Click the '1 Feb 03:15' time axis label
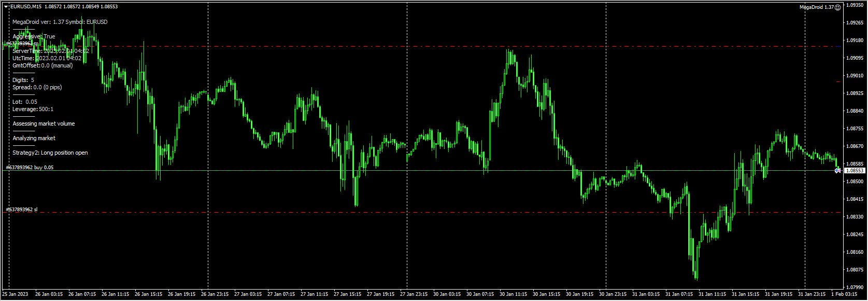Viewport: 868px width, 301px height. click(x=844, y=294)
